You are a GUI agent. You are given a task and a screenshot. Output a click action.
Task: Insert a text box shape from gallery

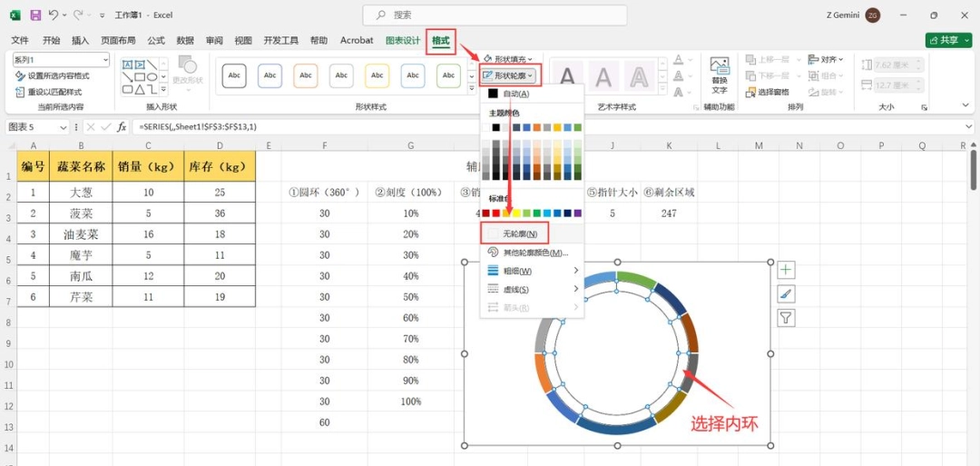click(x=128, y=64)
